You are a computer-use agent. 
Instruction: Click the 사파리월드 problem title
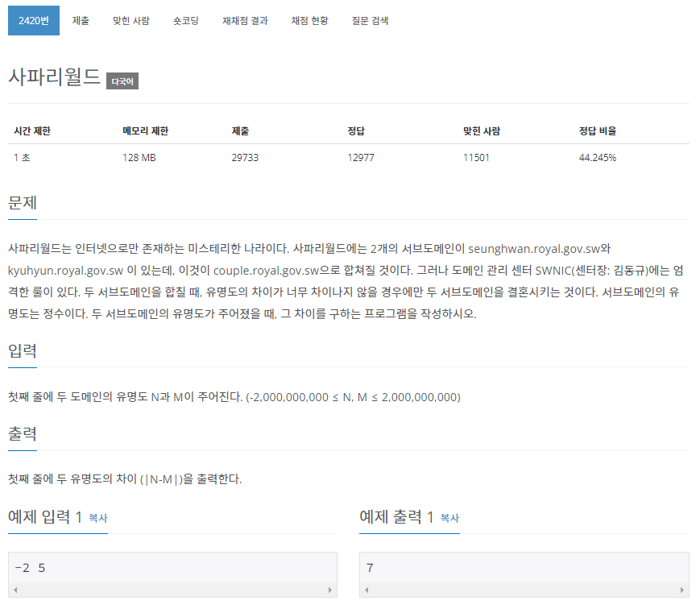click(x=54, y=77)
